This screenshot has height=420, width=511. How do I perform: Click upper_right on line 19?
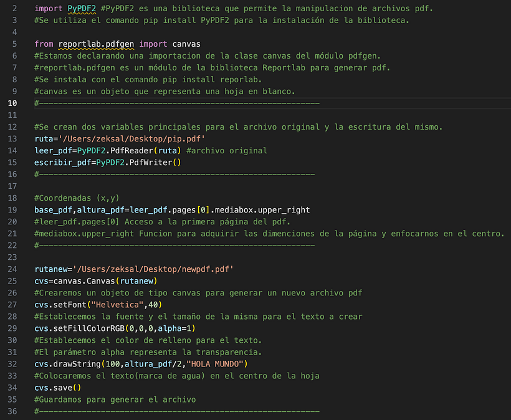(284, 210)
